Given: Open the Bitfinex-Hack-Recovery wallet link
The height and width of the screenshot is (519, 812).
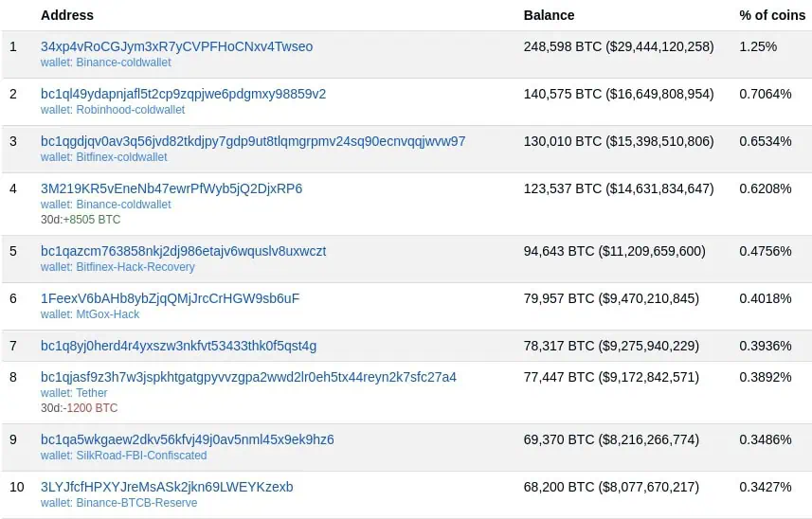Looking at the screenshot, I should 117,267.
